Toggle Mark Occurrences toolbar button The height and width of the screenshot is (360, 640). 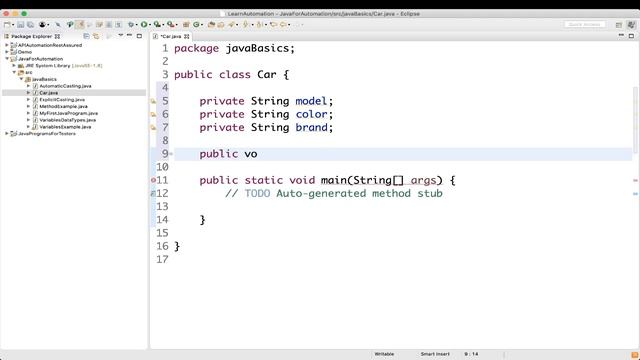[x=80, y=25]
